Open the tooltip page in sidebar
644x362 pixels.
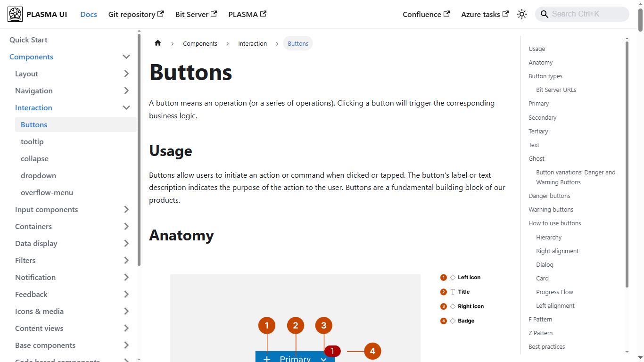32,141
